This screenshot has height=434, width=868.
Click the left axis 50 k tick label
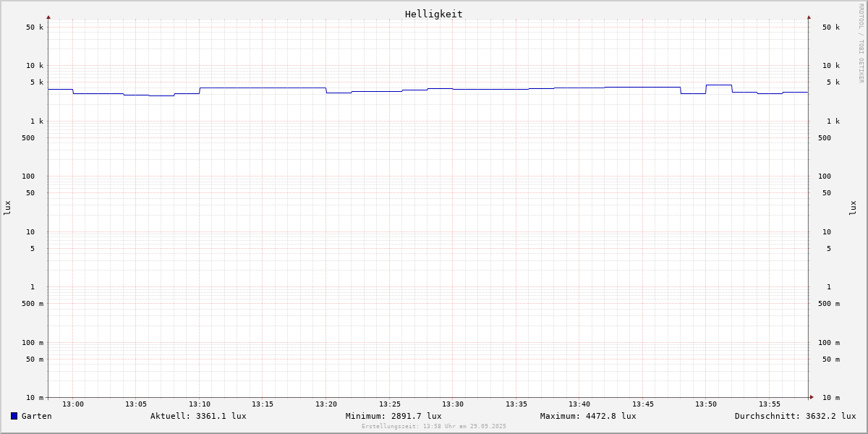[x=35, y=27]
